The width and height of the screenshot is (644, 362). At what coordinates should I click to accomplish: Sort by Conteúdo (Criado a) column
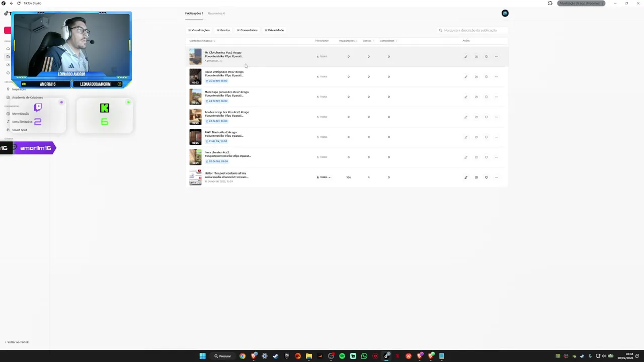[x=202, y=41]
